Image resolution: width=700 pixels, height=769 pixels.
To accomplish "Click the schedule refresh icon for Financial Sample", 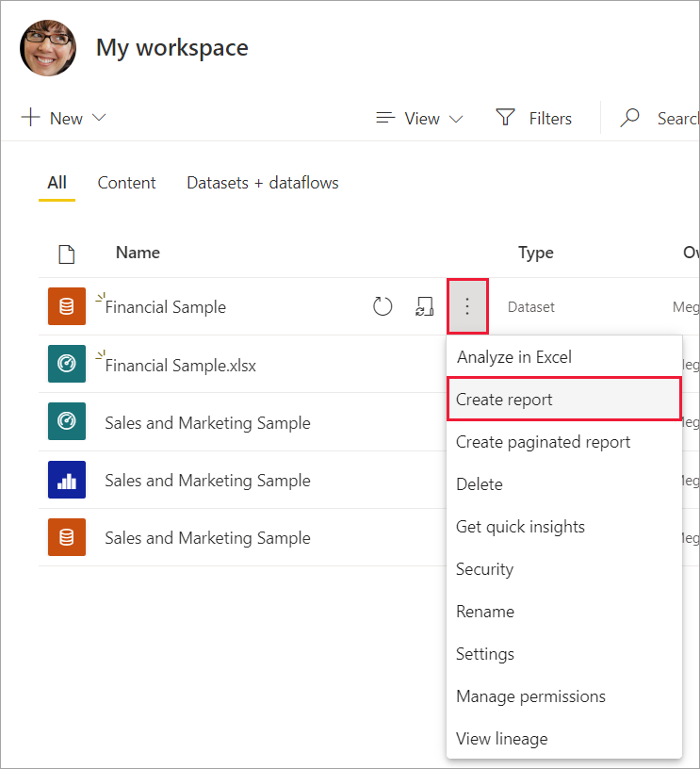I will point(424,306).
